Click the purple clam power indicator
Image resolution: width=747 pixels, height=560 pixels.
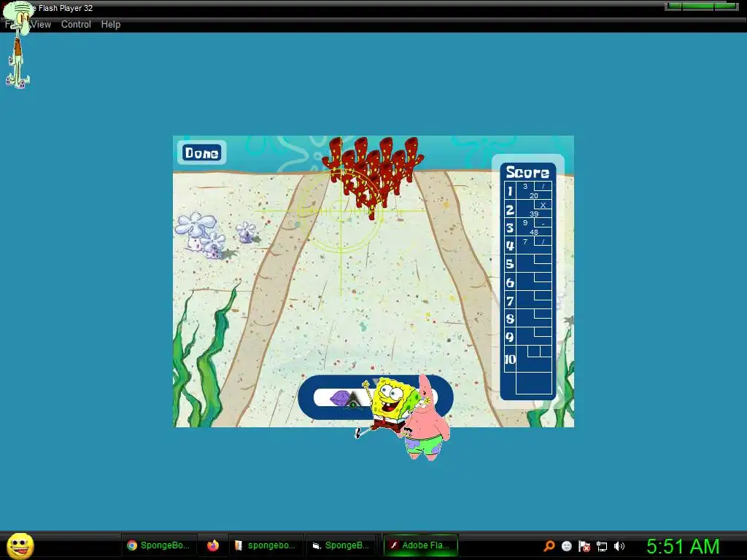pos(340,398)
